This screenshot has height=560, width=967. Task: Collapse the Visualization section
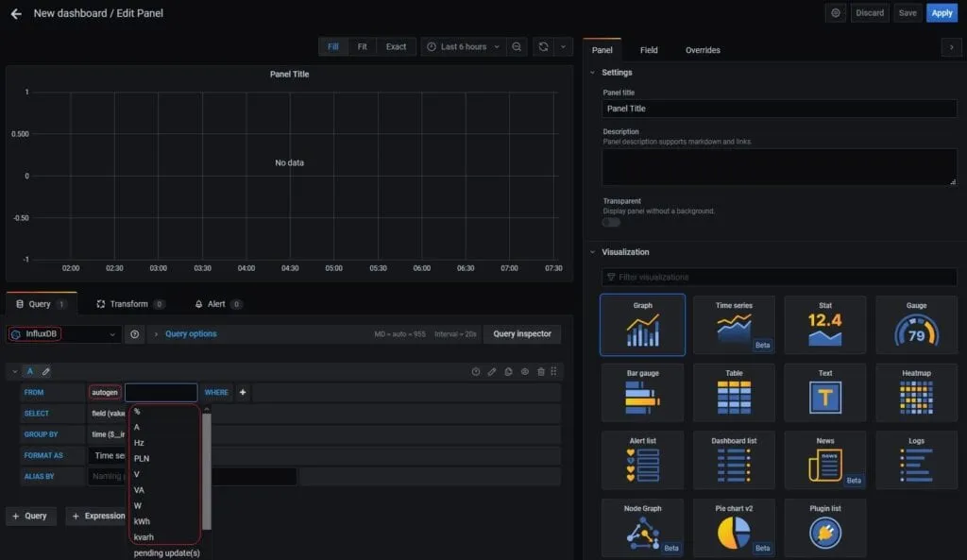(x=593, y=252)
